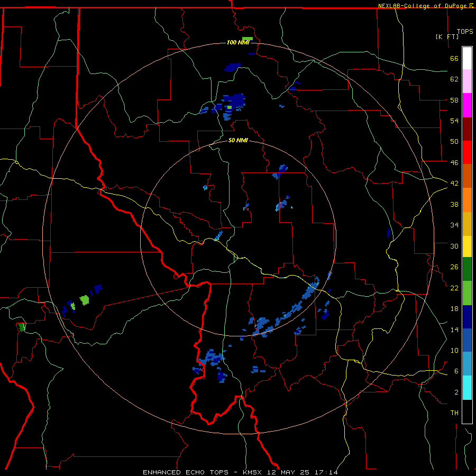Click the legend value "62"
Image resolution: width=476 pixels, height=476 pixels.
(x=454, y=79)
